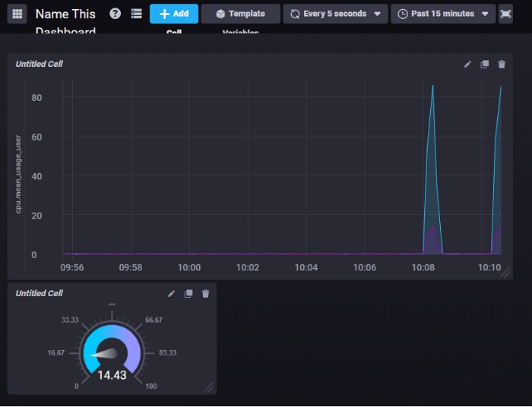Clone the line graph cell
The image size is (532, 407).
click(x=485, y=65)
